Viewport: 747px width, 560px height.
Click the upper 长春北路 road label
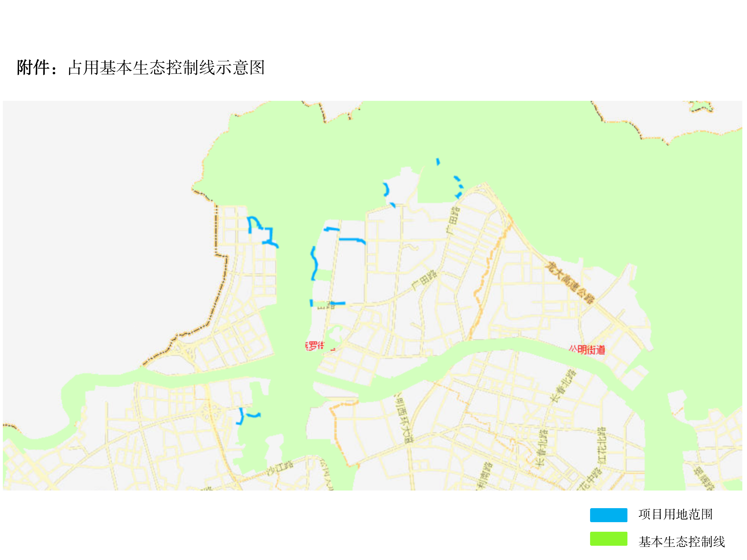pyautogui.click(x=564, y=386)
